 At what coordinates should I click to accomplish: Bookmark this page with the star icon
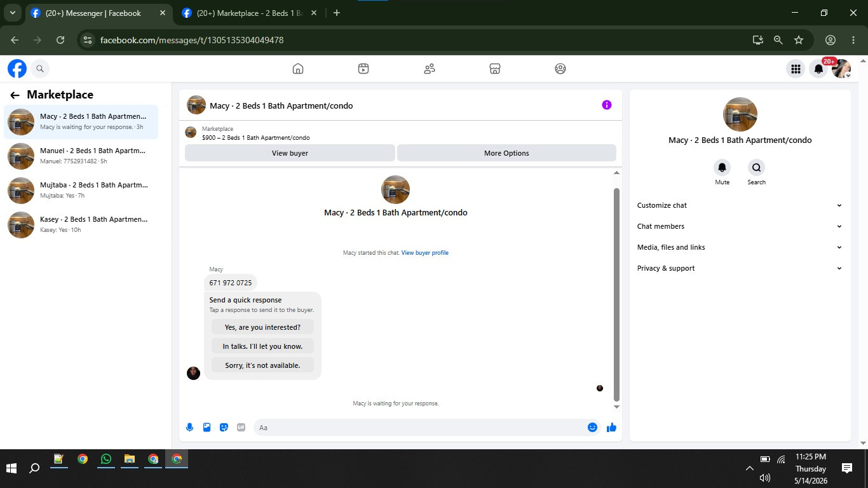click(799, 40)
